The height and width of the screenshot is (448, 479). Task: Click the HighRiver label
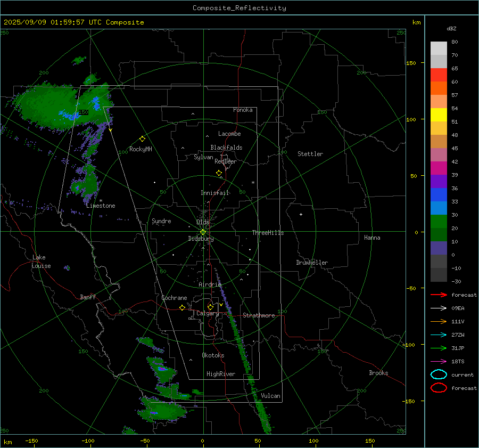tap(221, 374)
